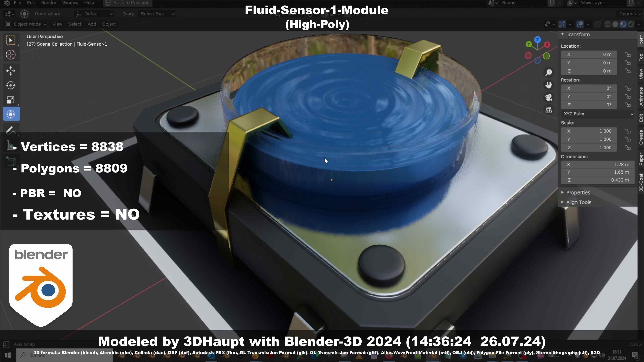Screen dimensions: 644x362
Task: Click the red X axis on the gizmo
Action: [x=547, y=44]
